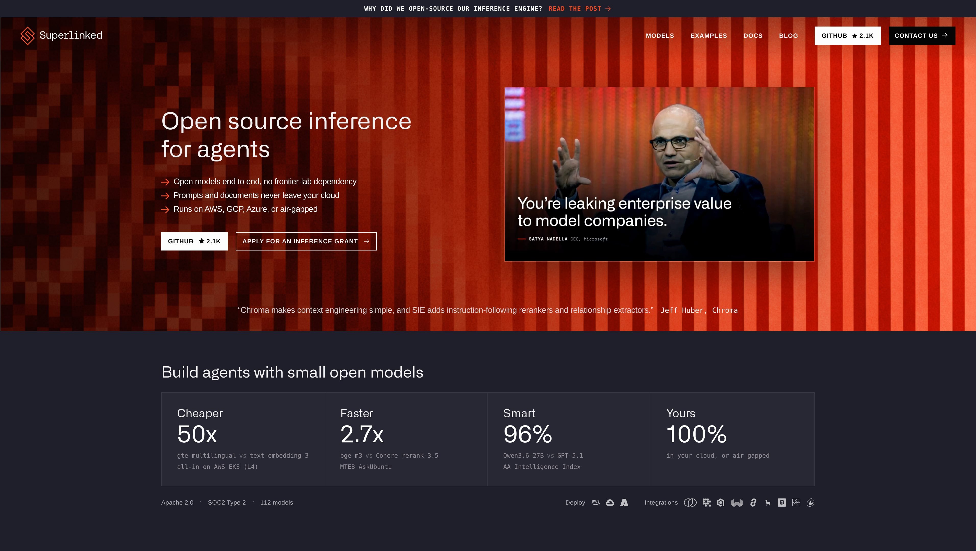Viewport: 980px width, 551px height.
Task: Open the dotted-grid integration icon
Action: pos(707,502)
